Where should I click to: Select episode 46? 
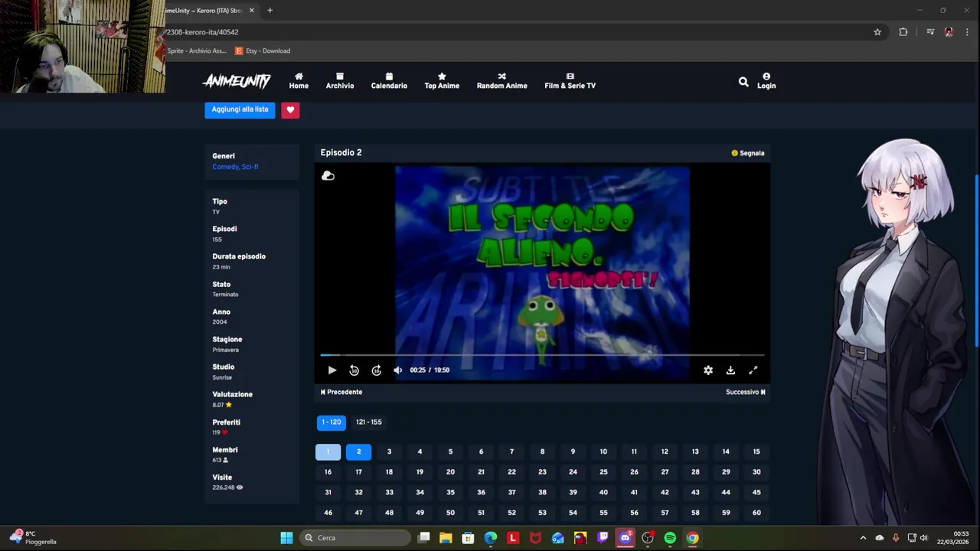pos(328,513)
